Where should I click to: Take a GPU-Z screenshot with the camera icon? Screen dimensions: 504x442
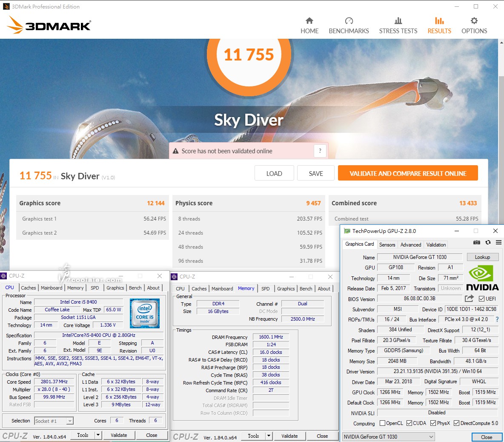pos(476,242)
